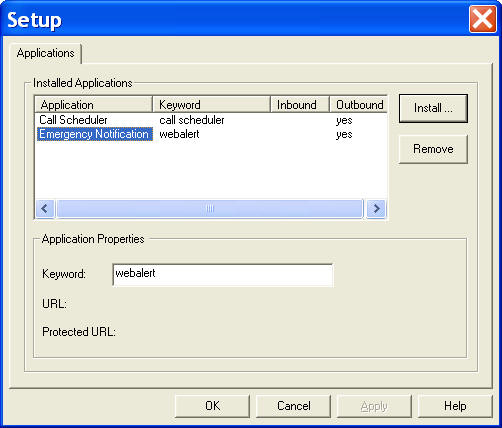Remove the selected application

pyautogui.click(x=433, y=149)
